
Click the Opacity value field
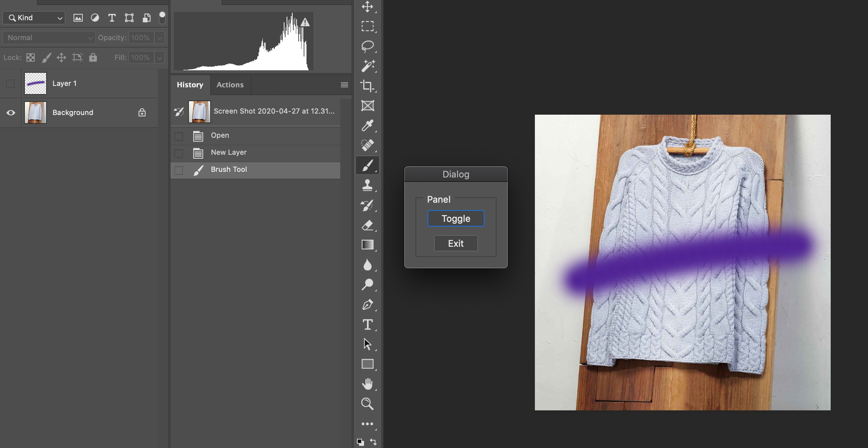point(141,38)
